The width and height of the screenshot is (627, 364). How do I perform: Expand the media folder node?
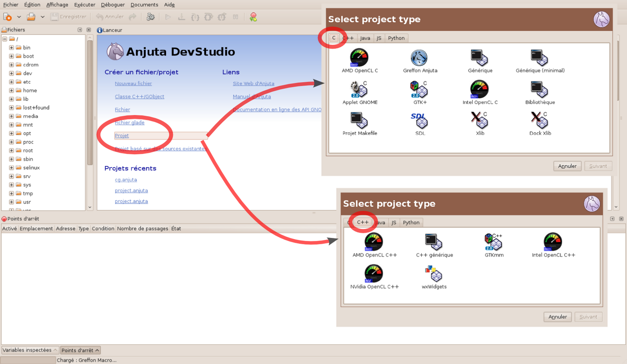(x=11, y=116)
